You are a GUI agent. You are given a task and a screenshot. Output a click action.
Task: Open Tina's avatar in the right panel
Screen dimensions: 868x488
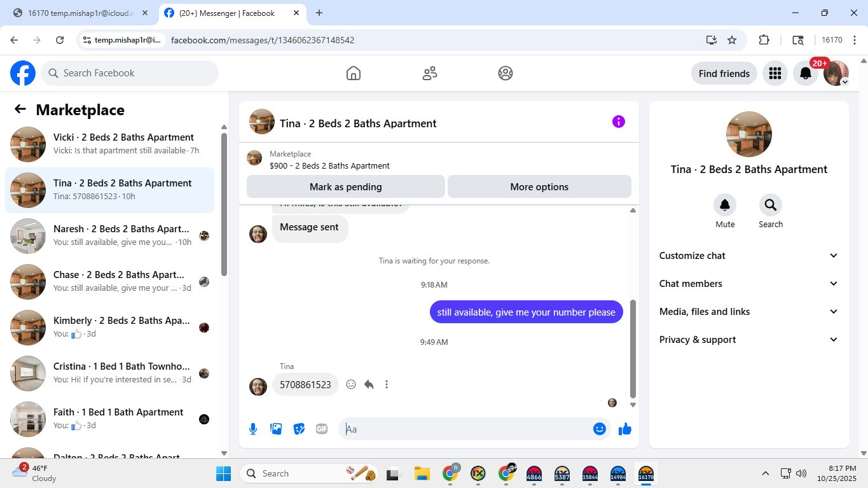pyautogui.click(x=749, y=134)
